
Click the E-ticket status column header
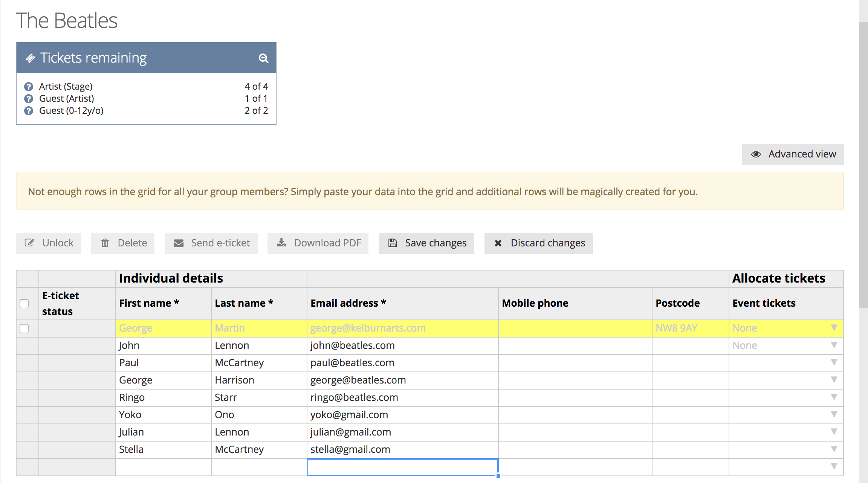(x=77, y=304)
